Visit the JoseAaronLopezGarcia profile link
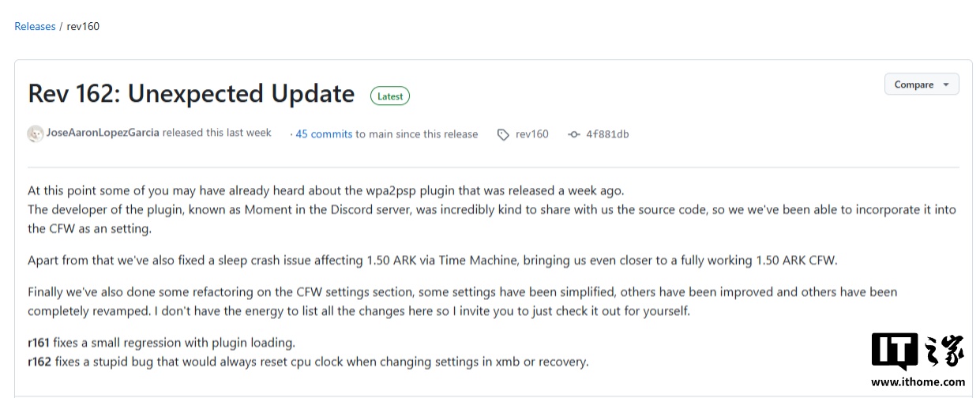 coord(103,133)
